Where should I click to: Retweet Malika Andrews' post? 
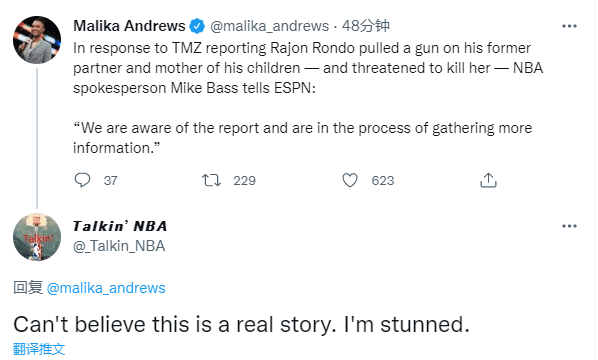pyautogui.click(x=211, y=180)
